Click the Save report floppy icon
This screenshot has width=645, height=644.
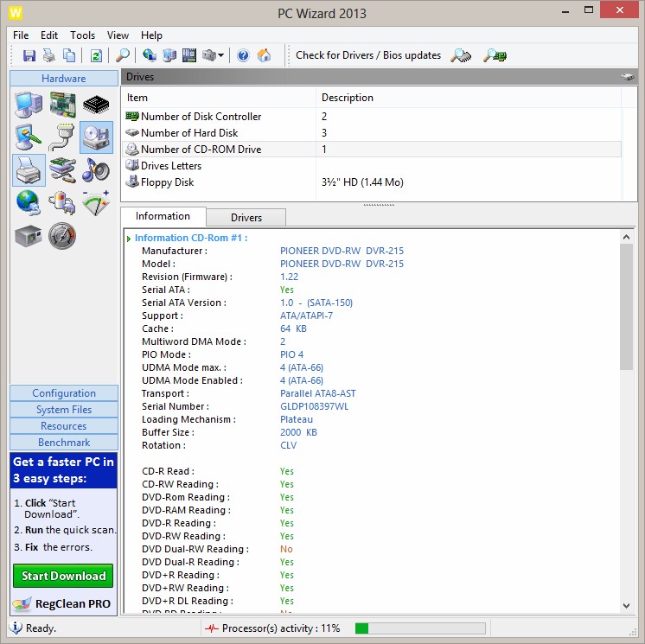click(29, 55)
